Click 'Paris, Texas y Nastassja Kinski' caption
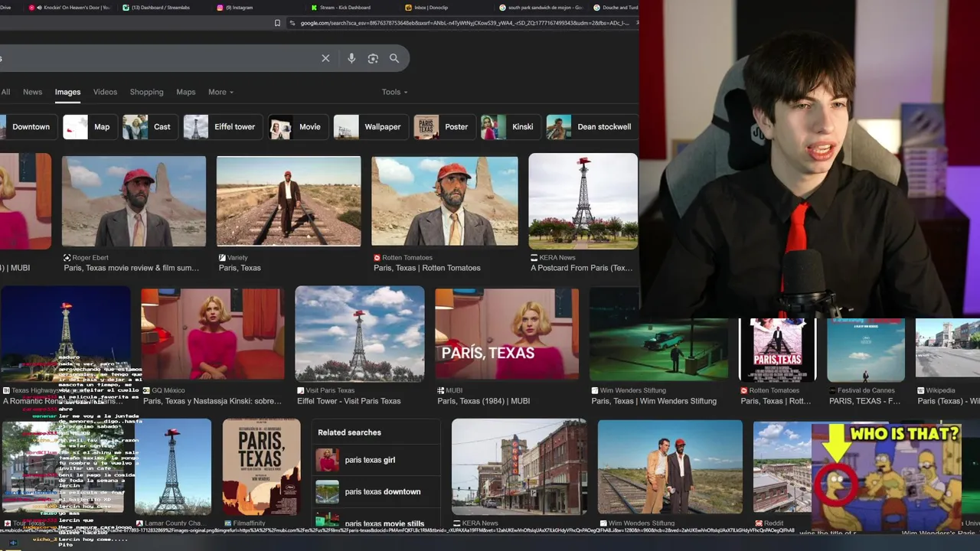 (212, 401)
